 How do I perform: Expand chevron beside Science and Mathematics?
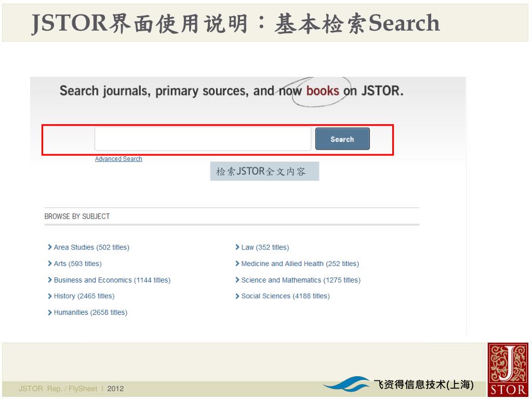point(237,280)
